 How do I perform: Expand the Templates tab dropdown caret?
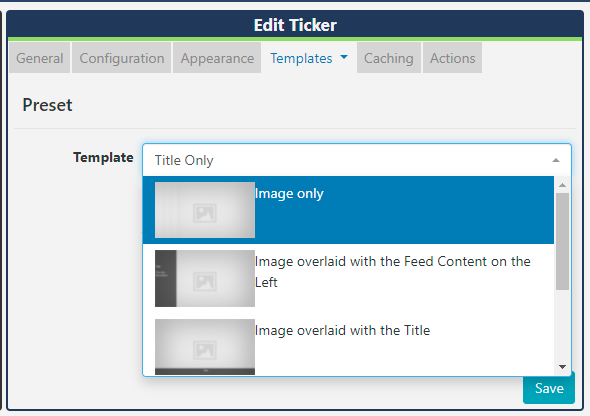click(x=344, y=57)
